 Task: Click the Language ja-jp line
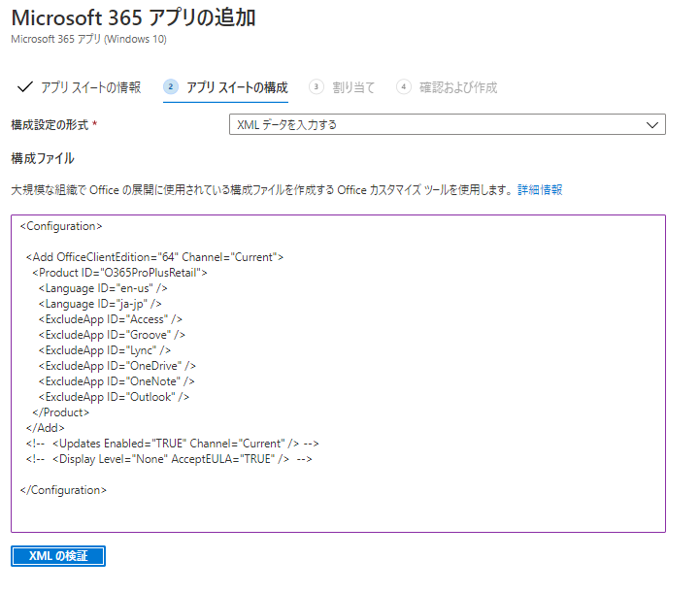pos(100,304)
